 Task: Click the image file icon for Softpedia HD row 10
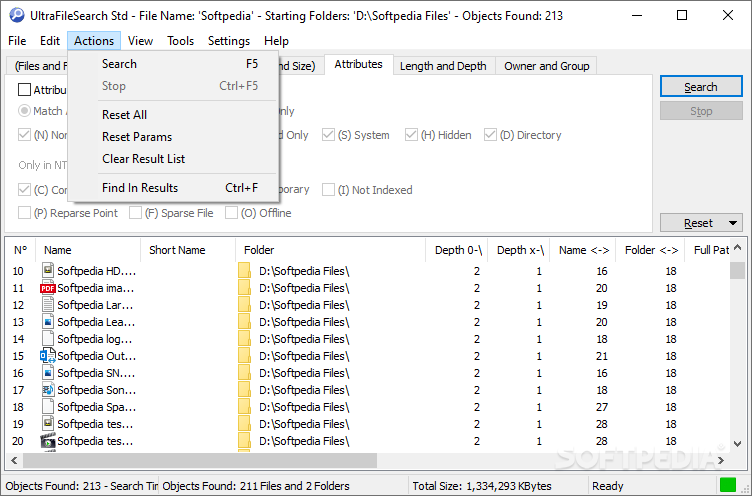(47, 271)
